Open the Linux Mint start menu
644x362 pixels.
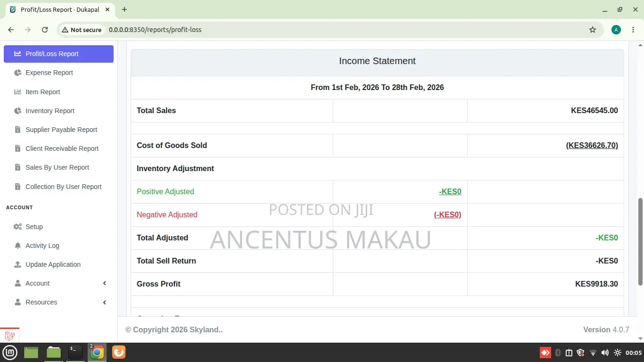click(10, 352)
